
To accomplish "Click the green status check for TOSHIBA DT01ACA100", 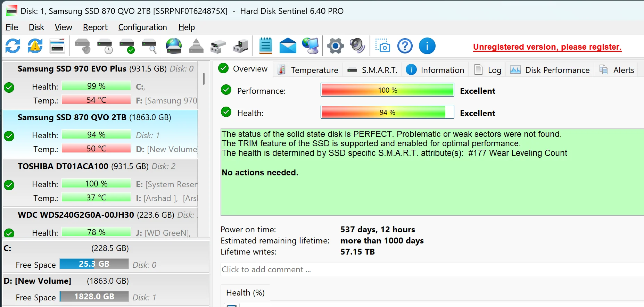I will (x=9, y=185).
